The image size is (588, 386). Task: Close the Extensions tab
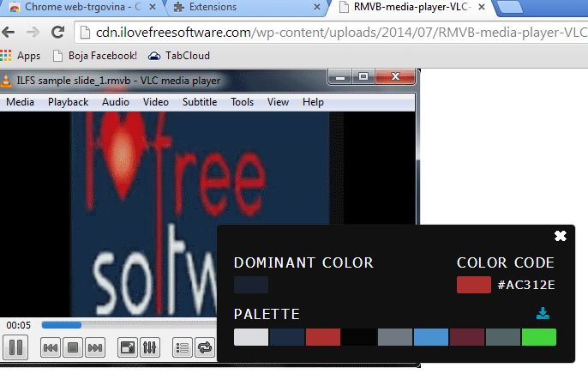(317, 7)
